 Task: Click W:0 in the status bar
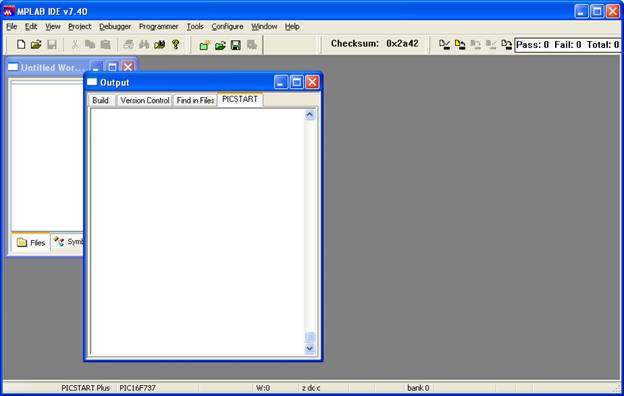point(263,388)
